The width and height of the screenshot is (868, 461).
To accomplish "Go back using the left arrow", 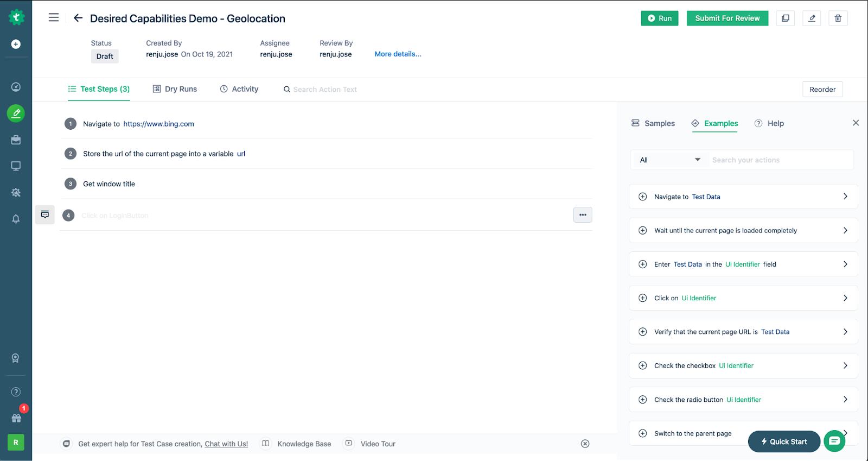I will pyautogui.click(x=78, y=18).
